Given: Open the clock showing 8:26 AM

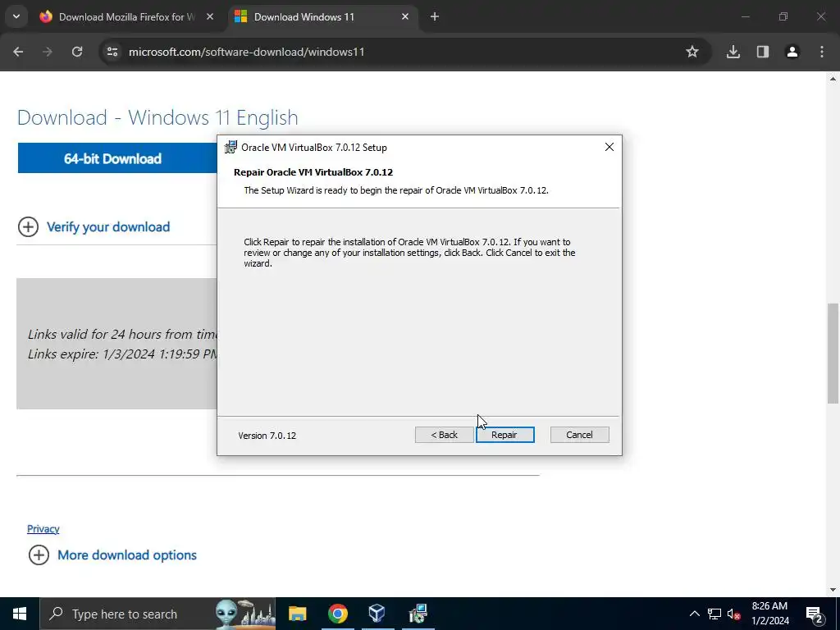Looking at the screenshot, I should pyautogui.click(x=769, y=614).
